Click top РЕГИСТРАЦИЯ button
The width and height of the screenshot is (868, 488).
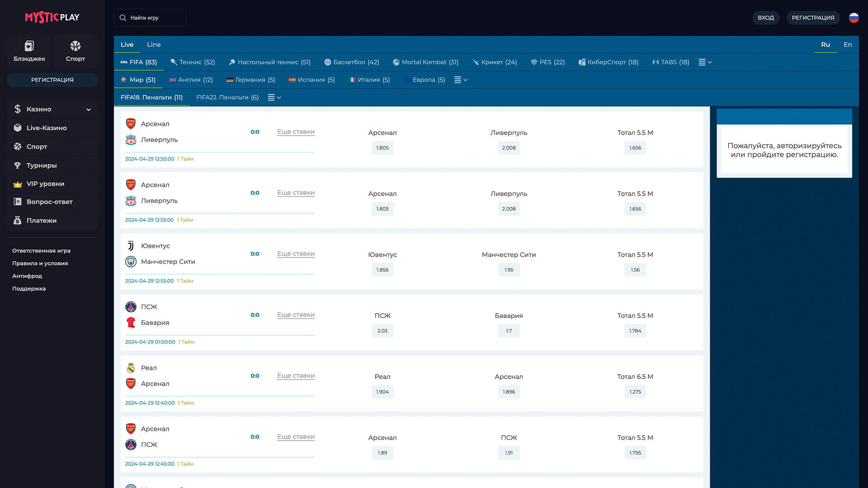[x=813, y=18]
